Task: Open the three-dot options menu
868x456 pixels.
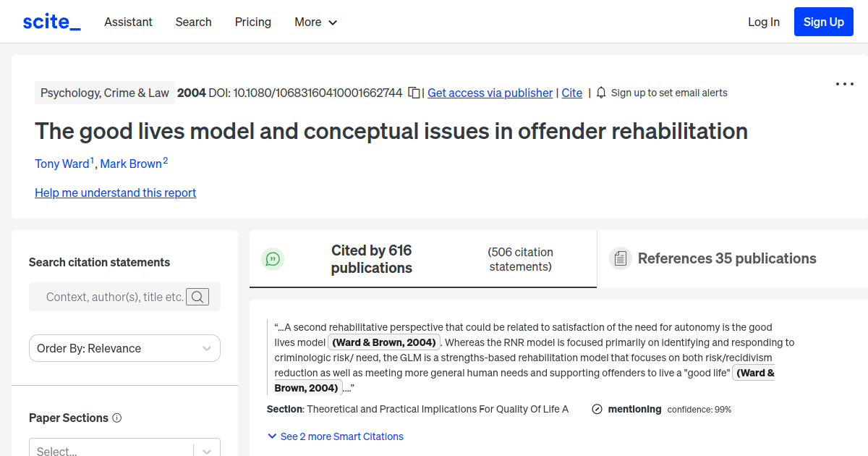Action: (x=844, y=84)
